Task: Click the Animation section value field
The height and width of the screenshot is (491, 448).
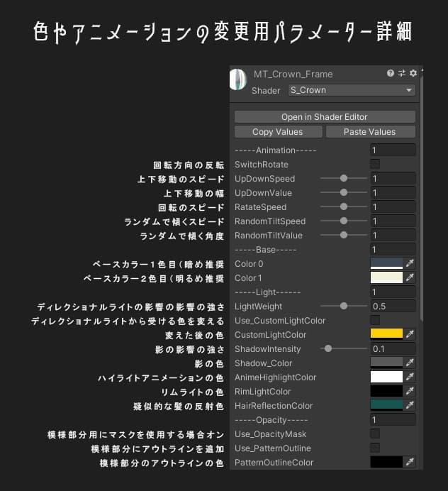Action: [x=393, y=150]
